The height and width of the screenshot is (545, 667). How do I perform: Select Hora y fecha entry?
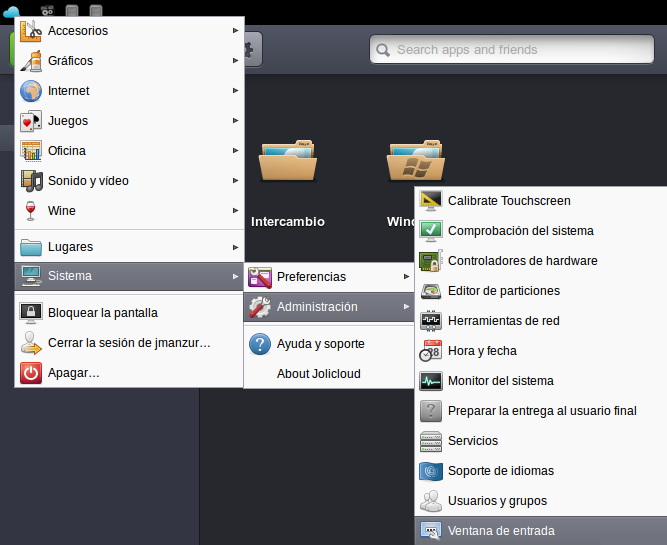(541, 351)
